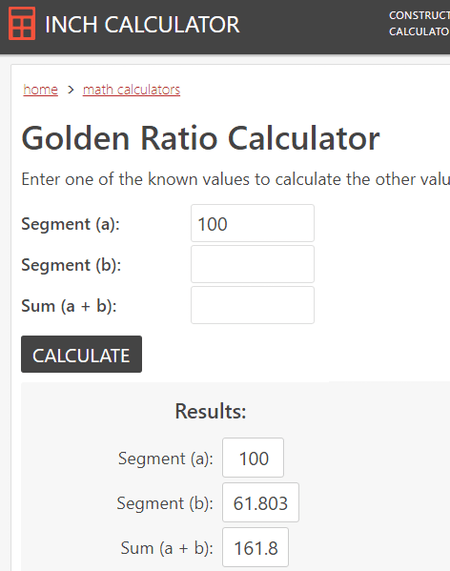The width and height of the screenshot is (450, 571).
Task: Click the Sum (a + b): form label
Action: [69, 306]
